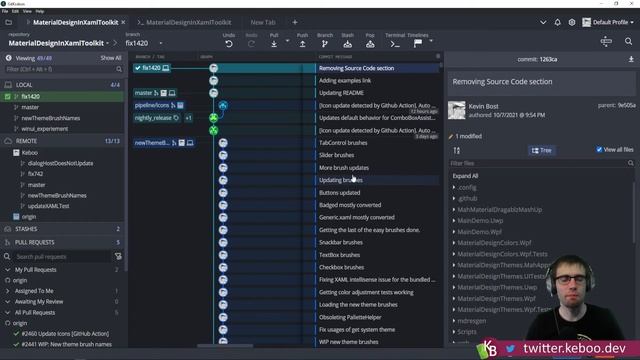Open the File menu
Viewport: 640px width, 360px height.
5,11
